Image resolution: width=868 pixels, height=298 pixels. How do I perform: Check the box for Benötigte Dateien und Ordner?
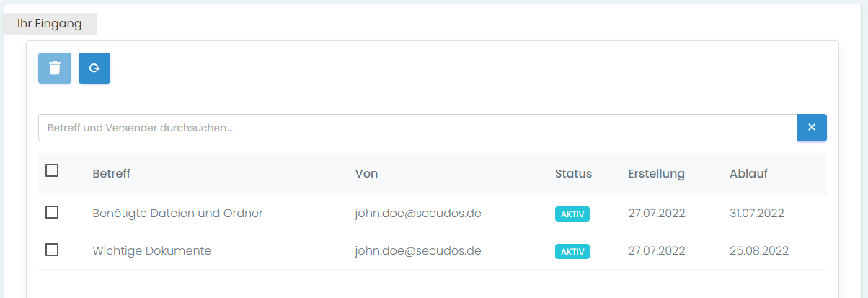click(52, 213)
